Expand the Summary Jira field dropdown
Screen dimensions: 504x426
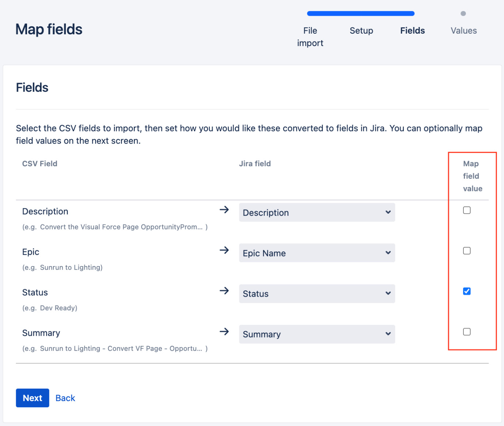tap(317, 334)
